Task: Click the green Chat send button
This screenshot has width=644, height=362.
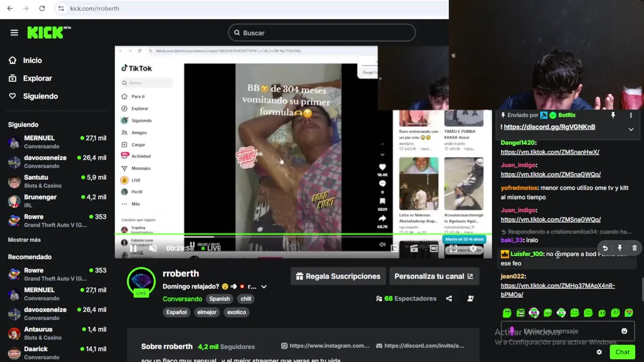Action: (622, 352)
